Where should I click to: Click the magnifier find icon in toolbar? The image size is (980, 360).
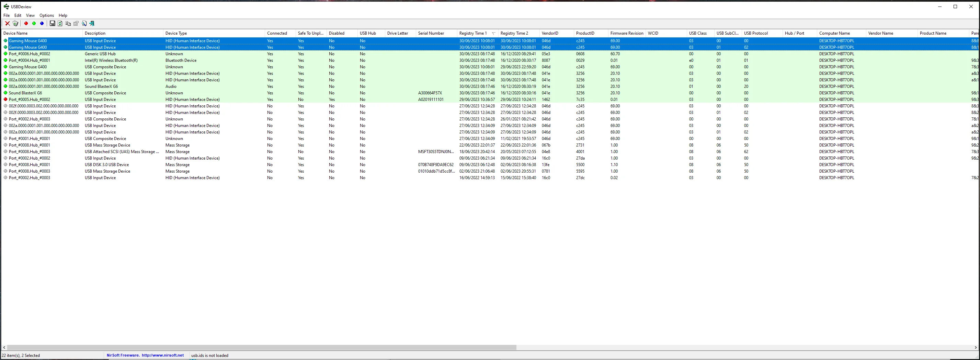coord(84,24)
